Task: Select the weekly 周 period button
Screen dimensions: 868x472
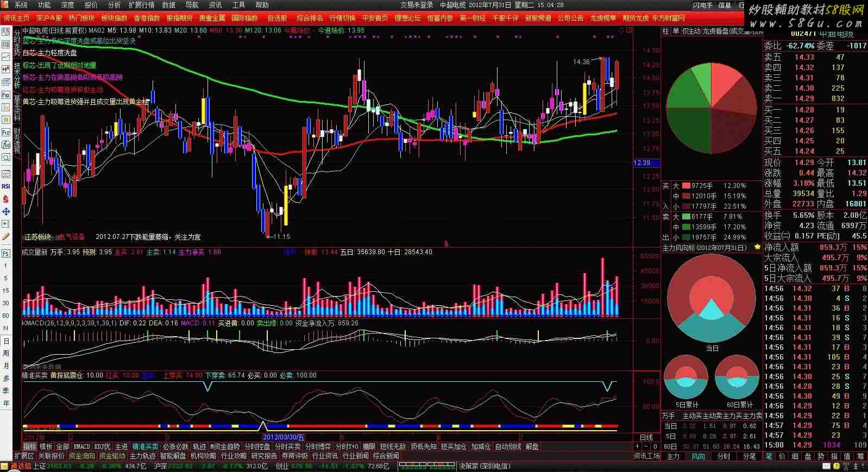Action: pyautogui.click(x=6, y=353)
